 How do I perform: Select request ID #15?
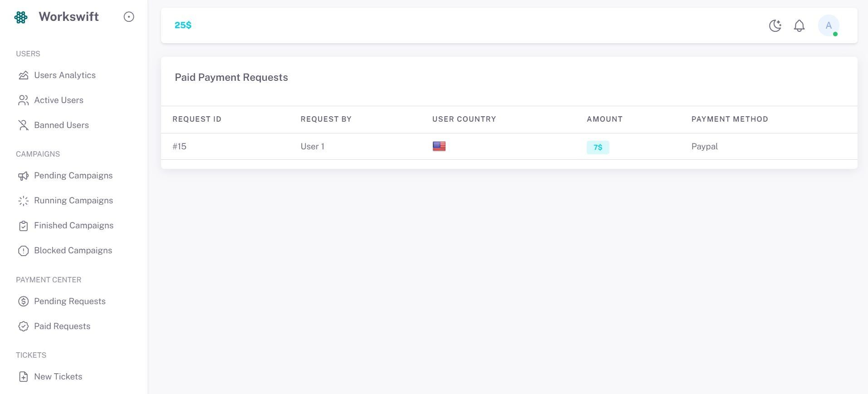coord(179,147)
